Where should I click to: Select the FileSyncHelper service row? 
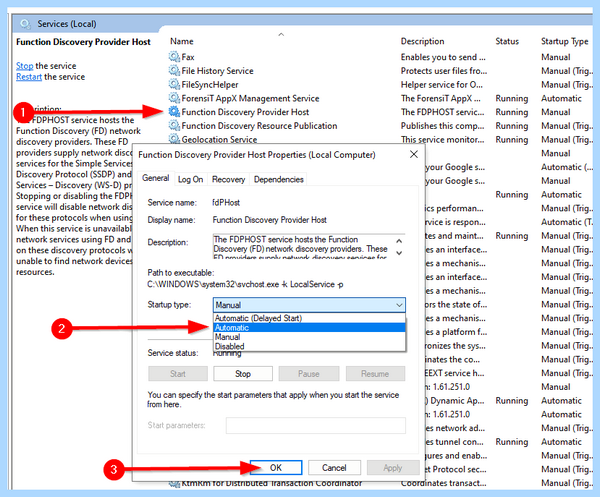click(380, 85)
